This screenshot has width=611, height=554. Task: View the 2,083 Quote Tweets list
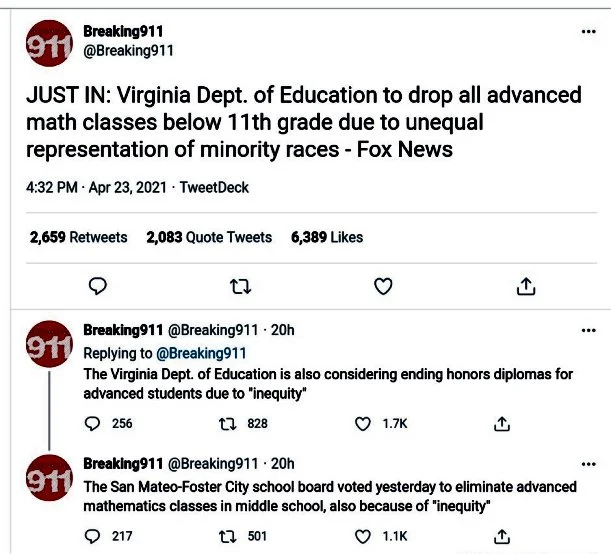point(209,237)
